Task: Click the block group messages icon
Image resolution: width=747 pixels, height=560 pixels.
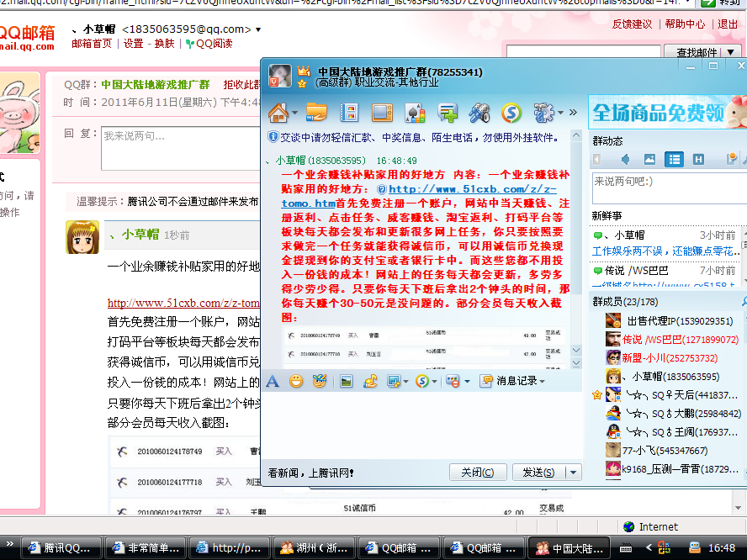Action: click(x=453, y=382)
